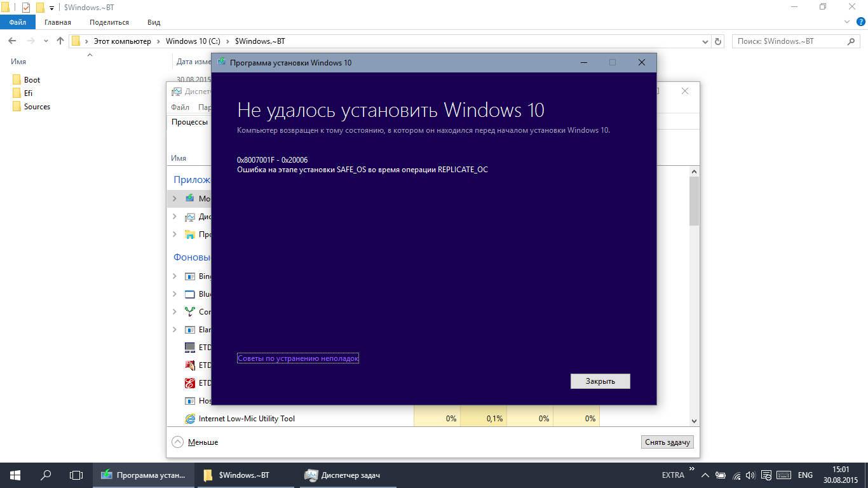The height and width of the screenshot is (488, 868).
Task: Change input language from ENG
Action: (x=805, y=475)
